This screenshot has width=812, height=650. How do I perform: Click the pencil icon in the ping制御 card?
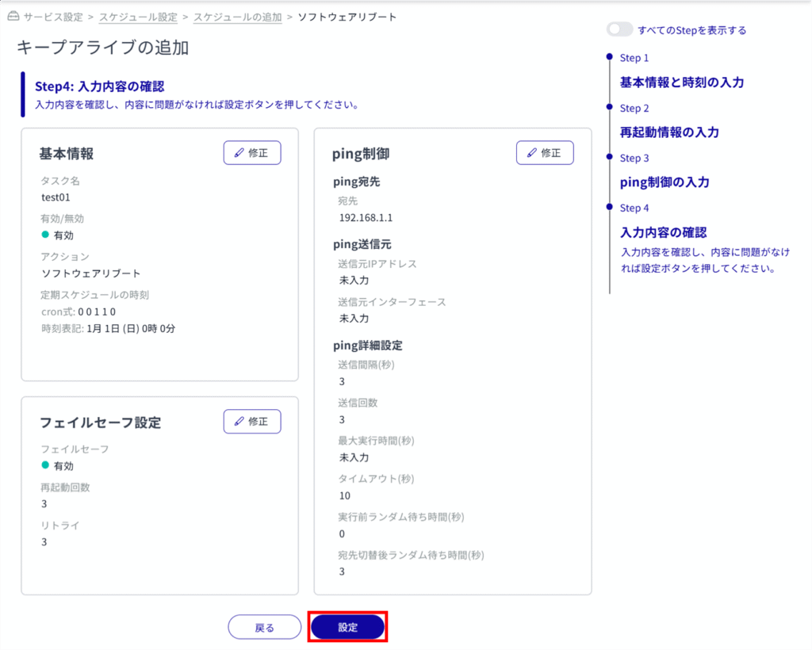click(531, 153)
